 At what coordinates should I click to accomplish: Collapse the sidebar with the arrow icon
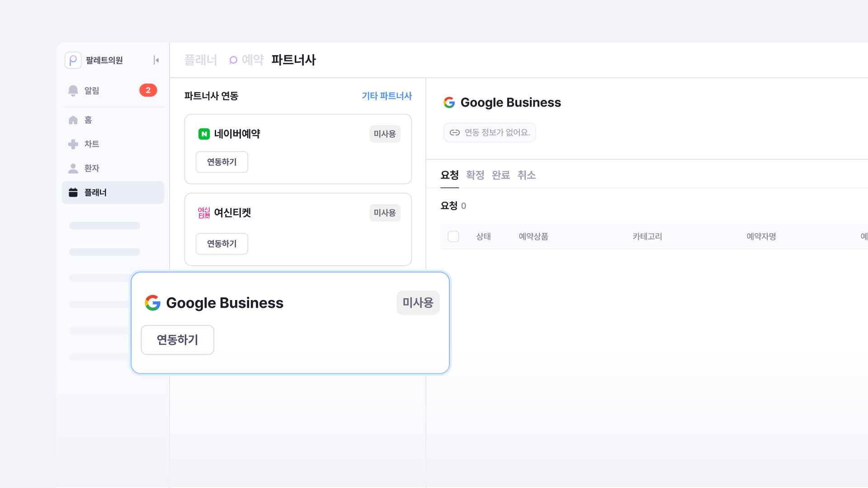click(x=156, y=60)
